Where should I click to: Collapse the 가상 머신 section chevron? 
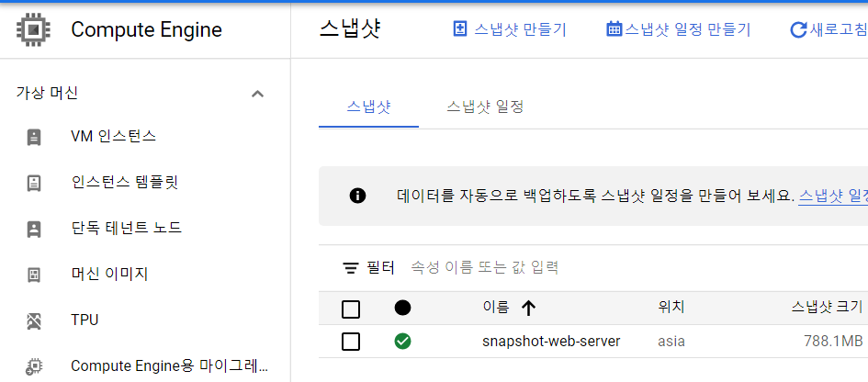point(257,94)
